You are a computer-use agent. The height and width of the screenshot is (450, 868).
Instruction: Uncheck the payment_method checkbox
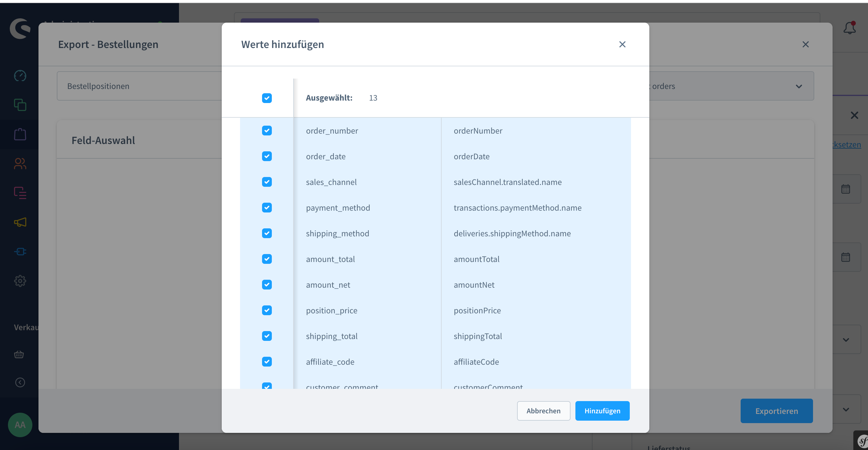pos(267,208)
